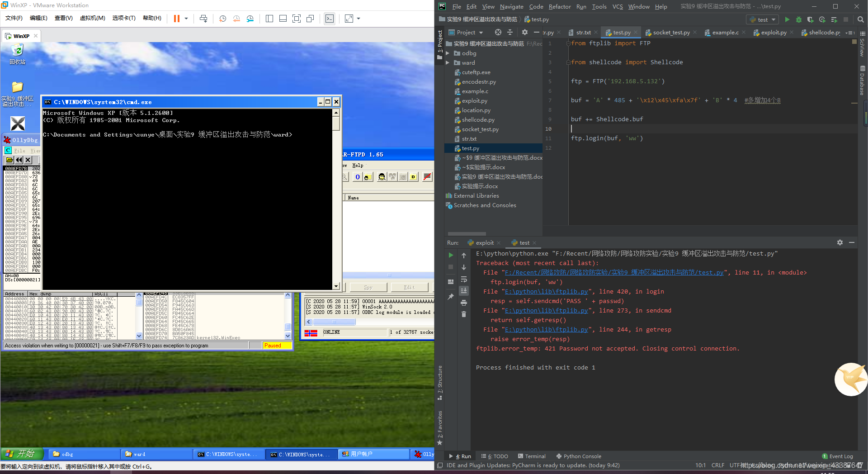868x474 pixels.
Task: Toggle VMware console view button
Action: point(330,19)
